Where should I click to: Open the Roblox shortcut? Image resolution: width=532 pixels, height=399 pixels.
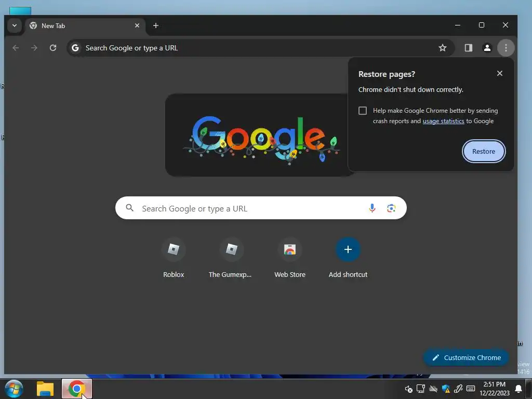(x=174, y=259)
